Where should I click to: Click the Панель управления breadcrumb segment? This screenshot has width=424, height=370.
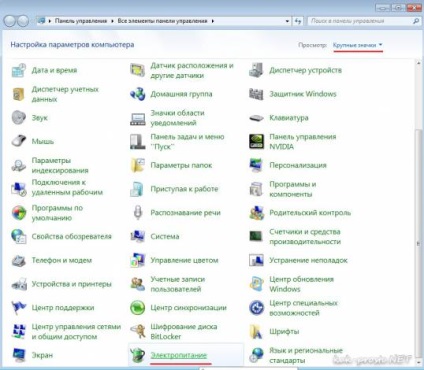coord(81,21)
